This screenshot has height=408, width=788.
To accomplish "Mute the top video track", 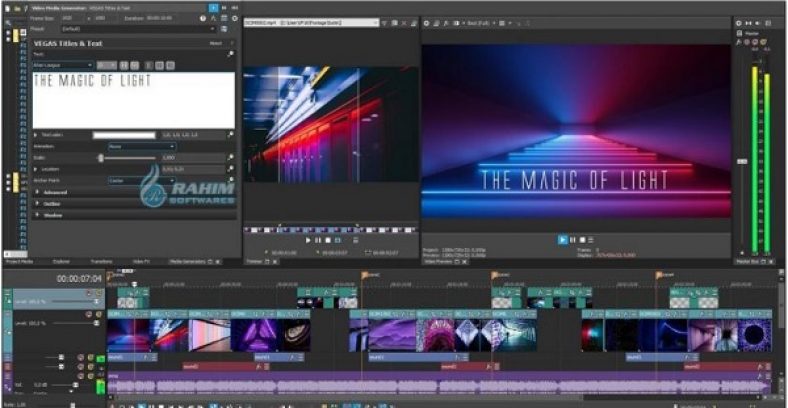I will 89,293.
